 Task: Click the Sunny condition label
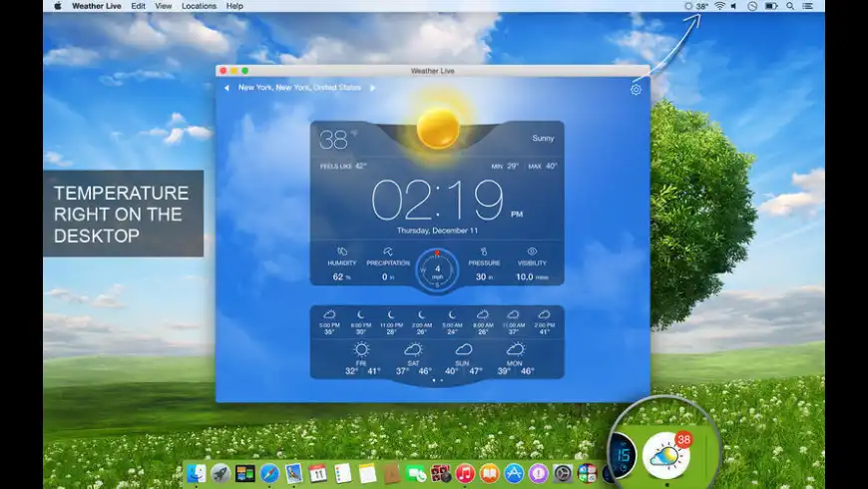[543, 138]
